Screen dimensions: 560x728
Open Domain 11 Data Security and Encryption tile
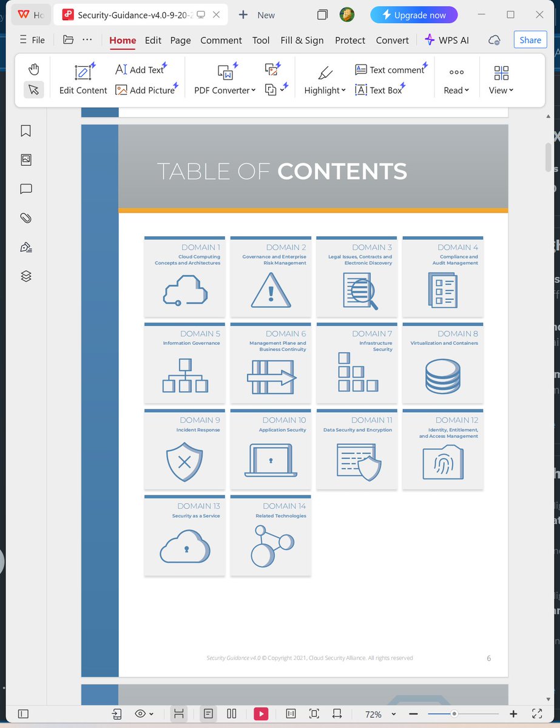click(x=357, y=449)
